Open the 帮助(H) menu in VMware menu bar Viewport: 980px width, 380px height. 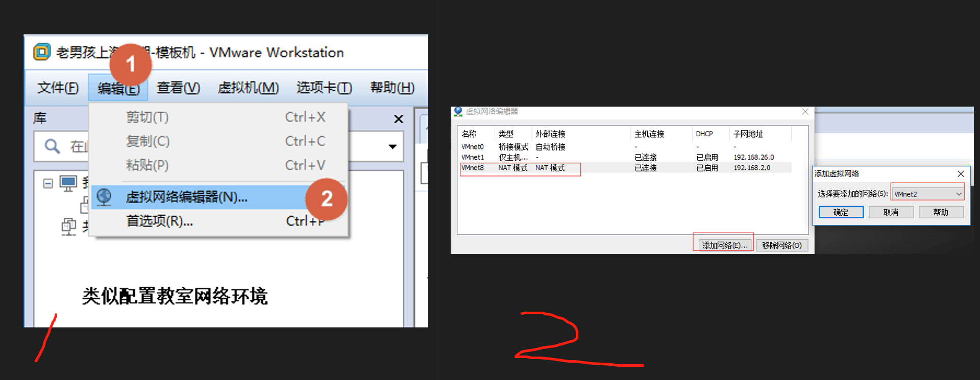(392, 88)
